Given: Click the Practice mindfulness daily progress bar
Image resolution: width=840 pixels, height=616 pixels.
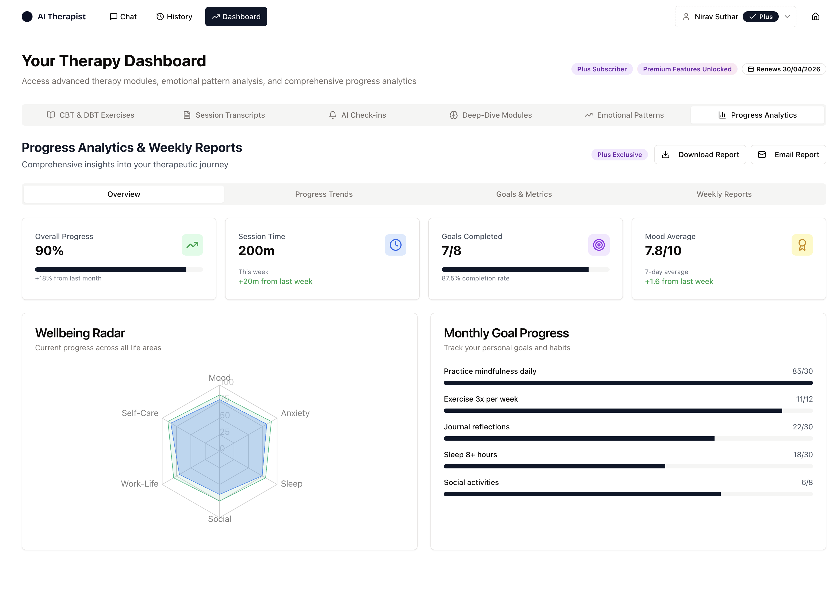Looking at the screenshot, I should click(628, 383).
